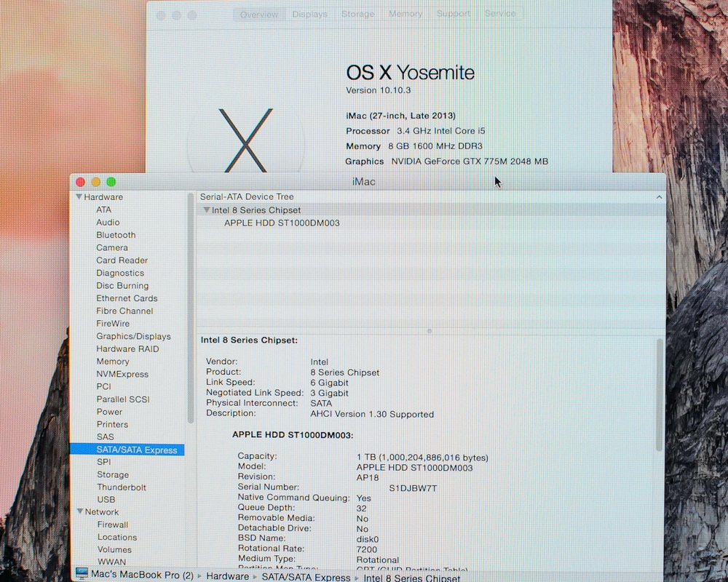Image resolution: width=728 pixels, height=582 pixels.
Task: Switch to Support tab in About This Mac
Action: click(x=453, y=14)
